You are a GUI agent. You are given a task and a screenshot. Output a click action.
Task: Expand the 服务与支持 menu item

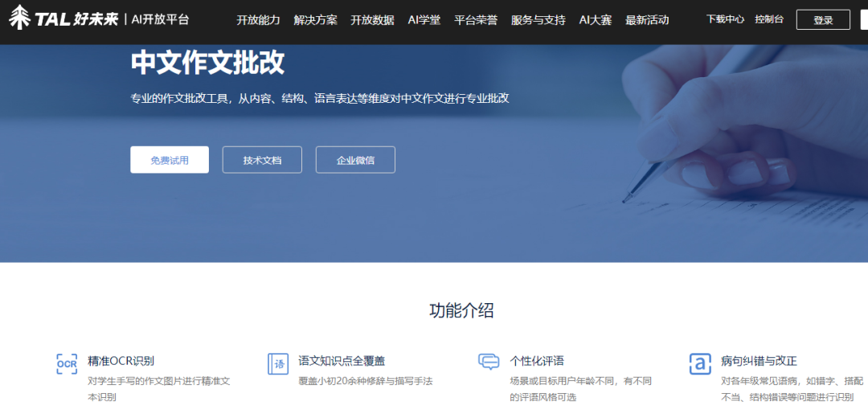tap(538, 20)
